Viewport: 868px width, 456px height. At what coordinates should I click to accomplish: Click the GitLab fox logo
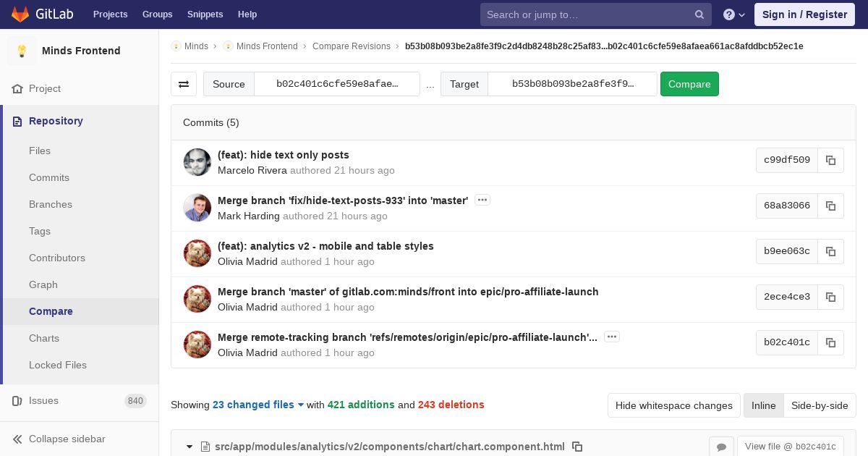tap(21, 14)
